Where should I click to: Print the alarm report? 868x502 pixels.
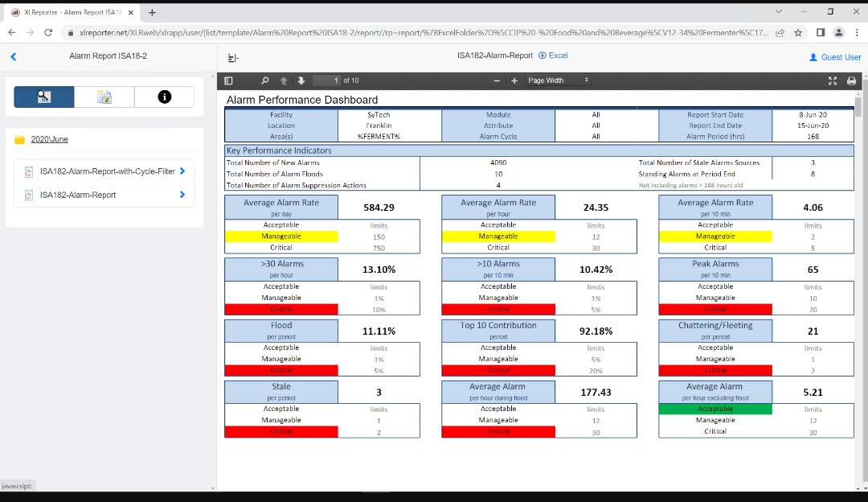click(x=850, y=80)
